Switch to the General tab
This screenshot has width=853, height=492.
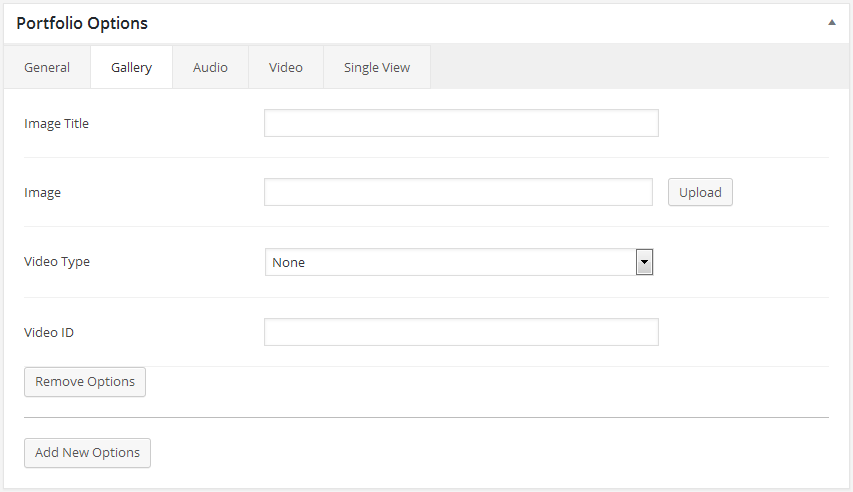point(47,68)
